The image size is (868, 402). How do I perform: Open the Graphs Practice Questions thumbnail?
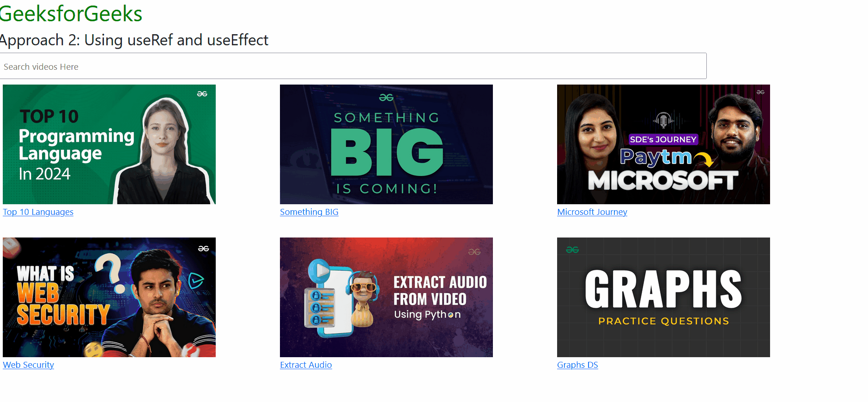tap(663, 297)
